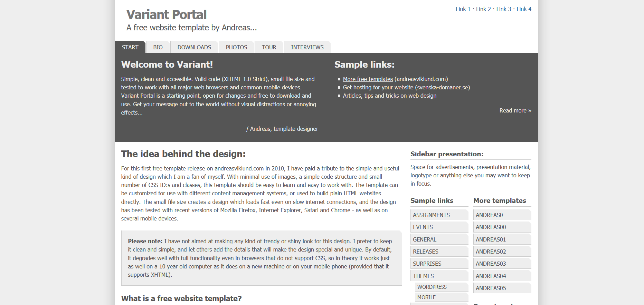This screenshot has width=644, height=305.
Task: Click the Variant Portal site title
Action: tap(166, 14)
